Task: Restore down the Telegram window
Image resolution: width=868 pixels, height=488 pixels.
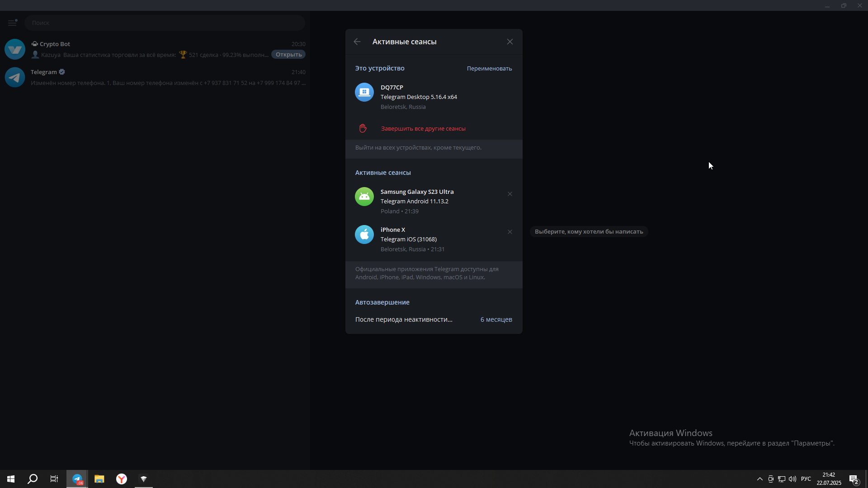Action: [x=844, y=5]
